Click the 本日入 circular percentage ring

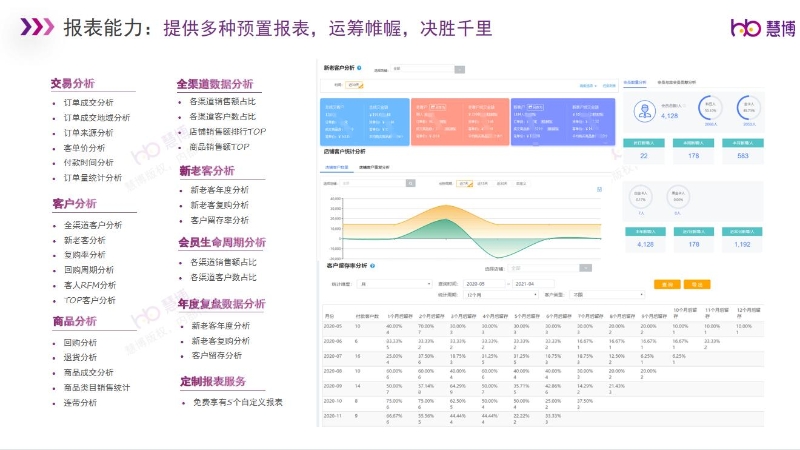click(711, 109)
